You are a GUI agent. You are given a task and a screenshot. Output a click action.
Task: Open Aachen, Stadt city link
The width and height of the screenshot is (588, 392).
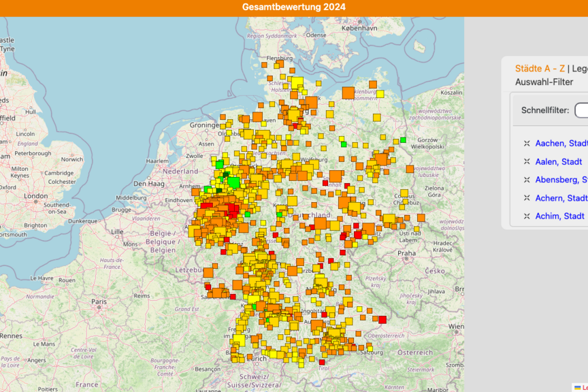pos(561,144)
